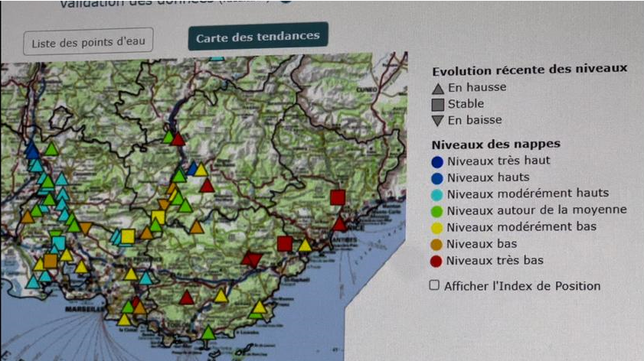The image size is (644, 361).
Task: Click the 'Niveaux très haut' dark blue swatch
Action: (x=438, y=161)
